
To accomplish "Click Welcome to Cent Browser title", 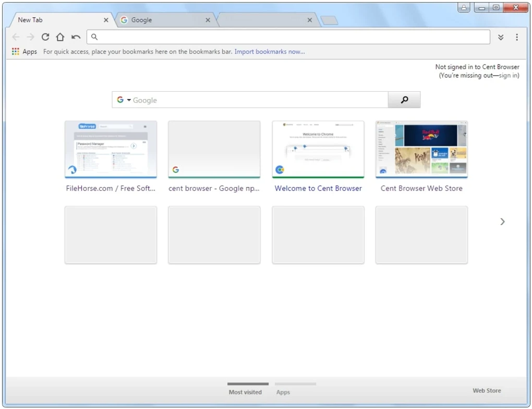I will click(x=318, y=189).
